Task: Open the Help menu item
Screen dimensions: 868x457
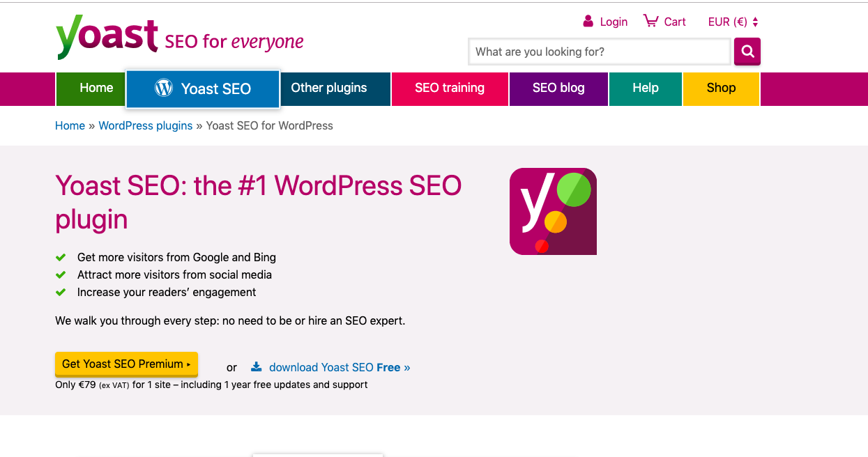Action: click(645, 88)
